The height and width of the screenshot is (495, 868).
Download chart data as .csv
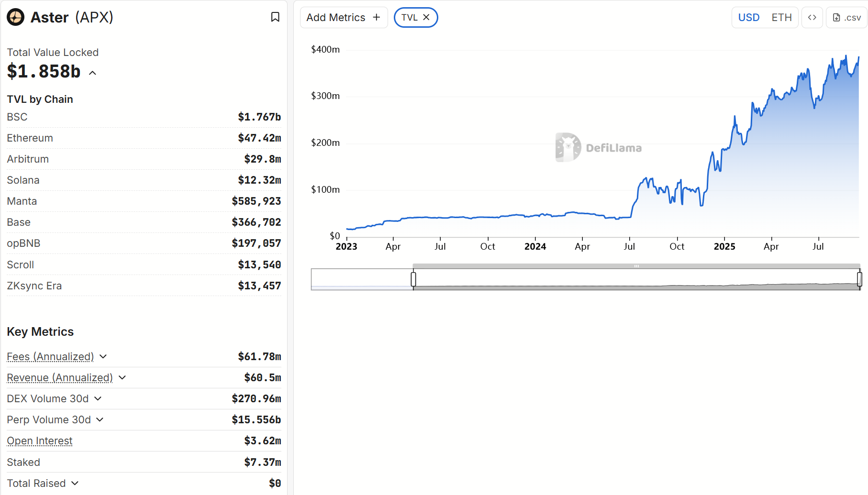[x=846, y=18]
